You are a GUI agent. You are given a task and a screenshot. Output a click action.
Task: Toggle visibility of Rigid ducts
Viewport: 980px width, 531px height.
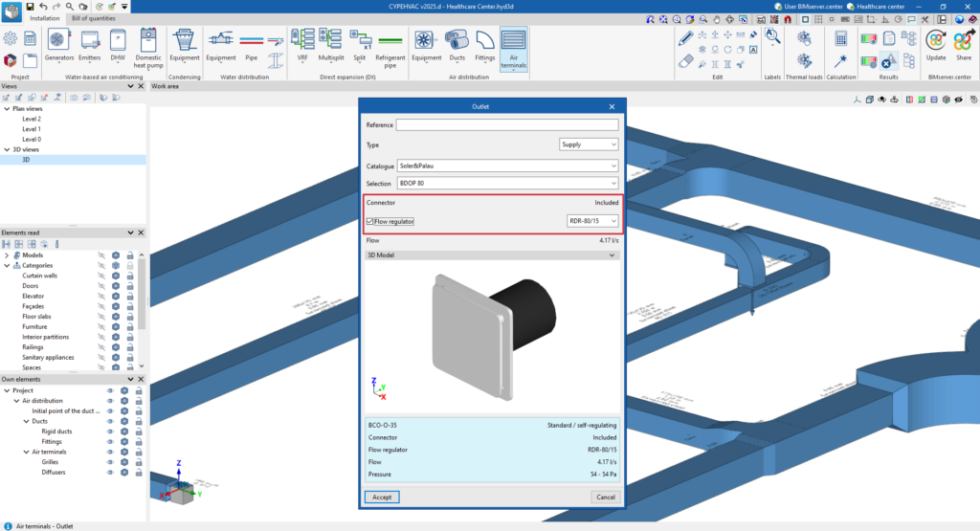110,431
